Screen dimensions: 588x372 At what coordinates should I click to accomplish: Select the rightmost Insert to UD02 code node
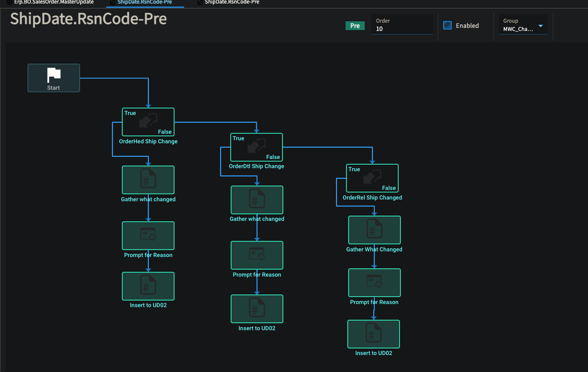click(x=373, y=334)
